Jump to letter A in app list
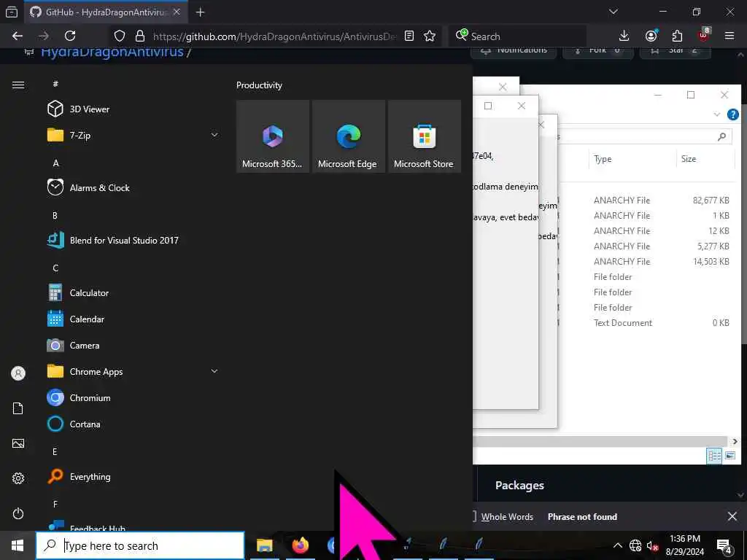The width and height of the screenshot is (747, 560). 55,163
